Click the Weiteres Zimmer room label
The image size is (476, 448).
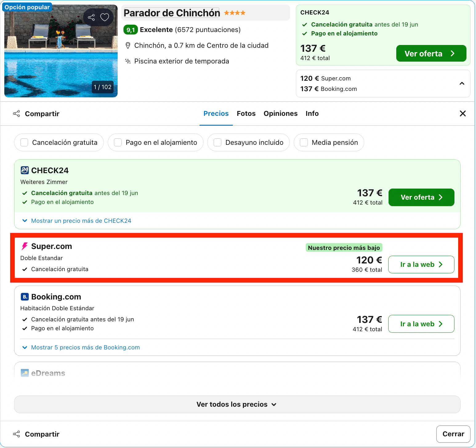(44, 182)
